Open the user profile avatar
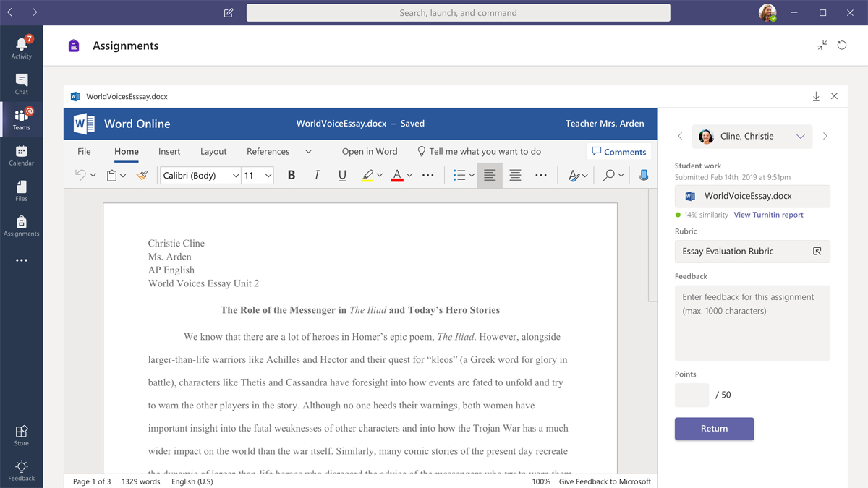Viewport: 868px width, 488px height. click(x=767, y=12)
